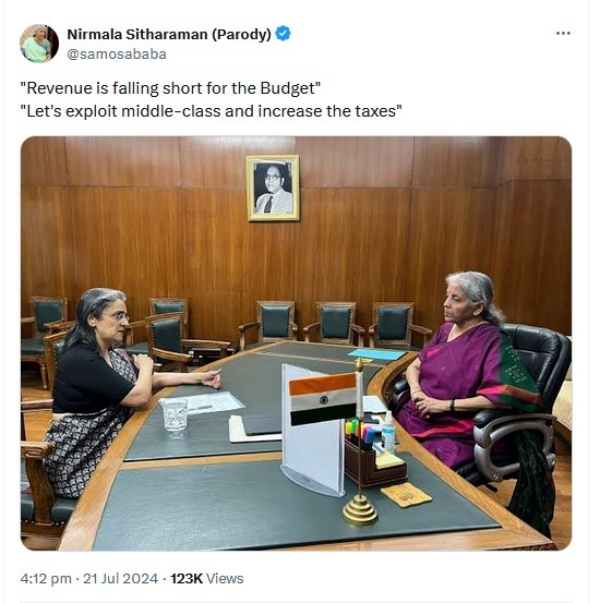The image size is (600, 603).
Task: Click the water glass on the table
Action: click(175, 415)
